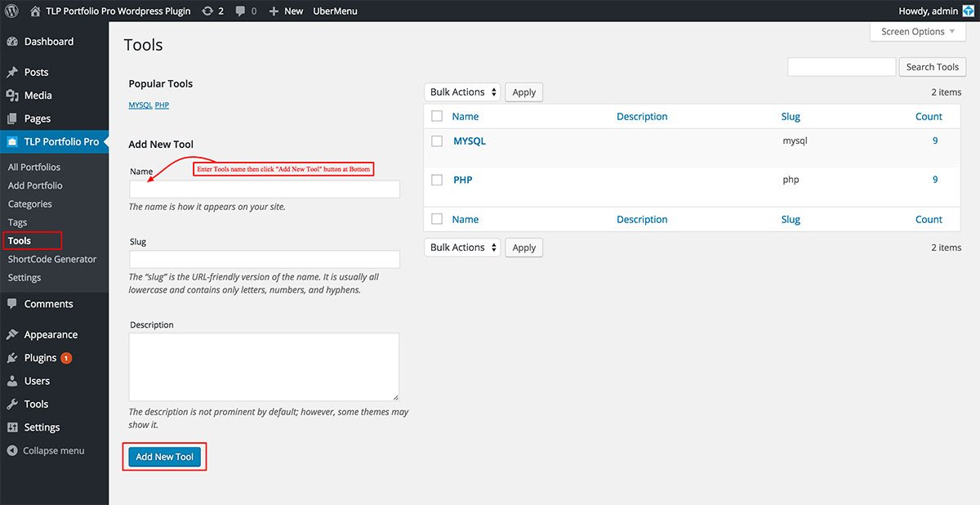Tick the select-all checkbox in table header
Screen dimensions: 980x505
(437, 117)
